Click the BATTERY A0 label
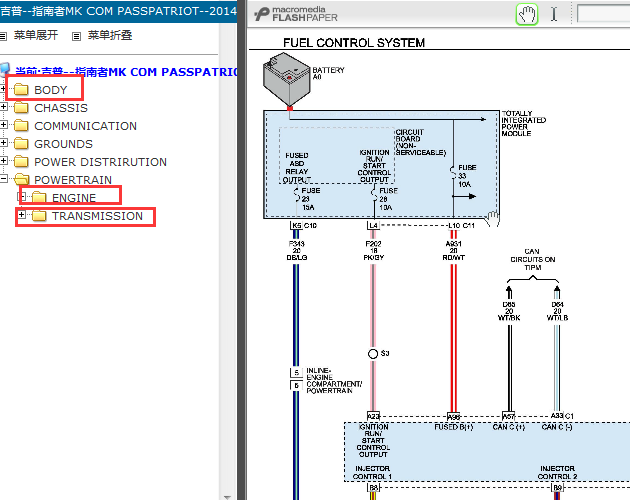Viewport: 630px width, 500px height. tap(328, 73)
